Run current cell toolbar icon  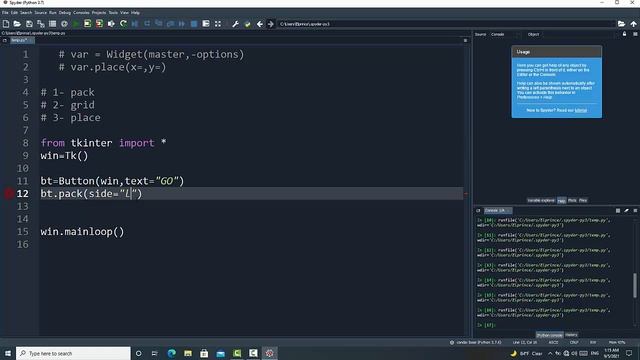87,24
